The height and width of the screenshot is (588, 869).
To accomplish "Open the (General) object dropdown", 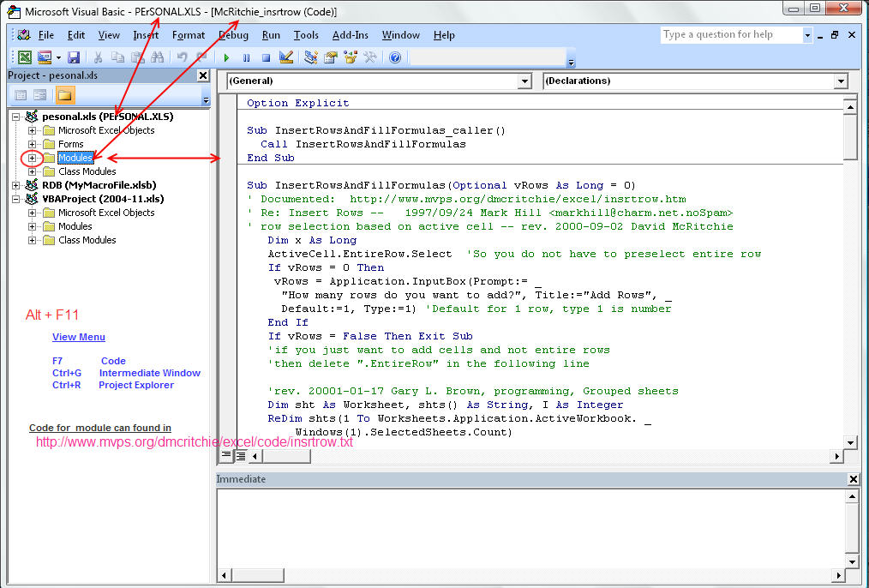I will [524, 81].
